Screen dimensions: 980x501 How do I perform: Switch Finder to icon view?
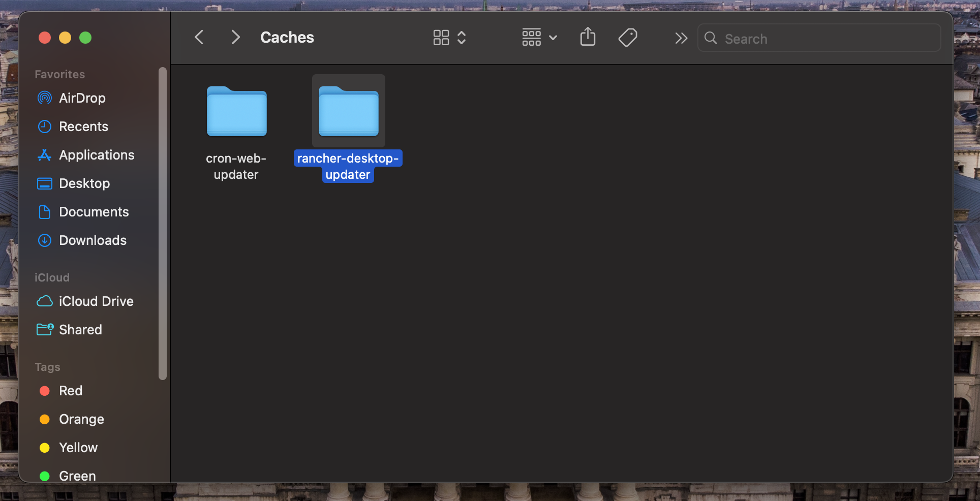[441, 37]
